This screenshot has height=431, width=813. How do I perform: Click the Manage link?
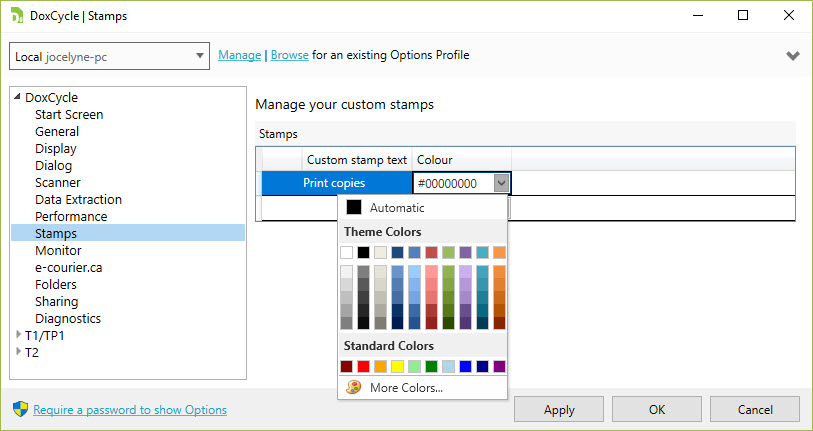tap(240, 55)
